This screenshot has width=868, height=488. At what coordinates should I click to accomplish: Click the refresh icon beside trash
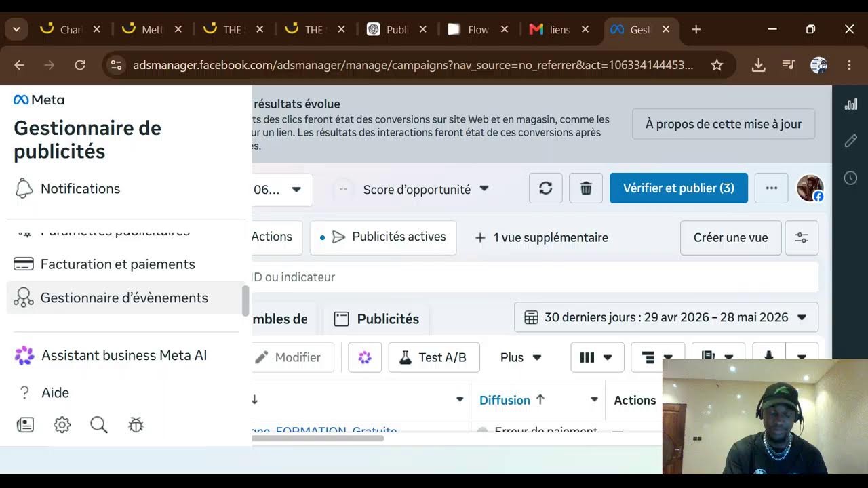click(546, 188)
